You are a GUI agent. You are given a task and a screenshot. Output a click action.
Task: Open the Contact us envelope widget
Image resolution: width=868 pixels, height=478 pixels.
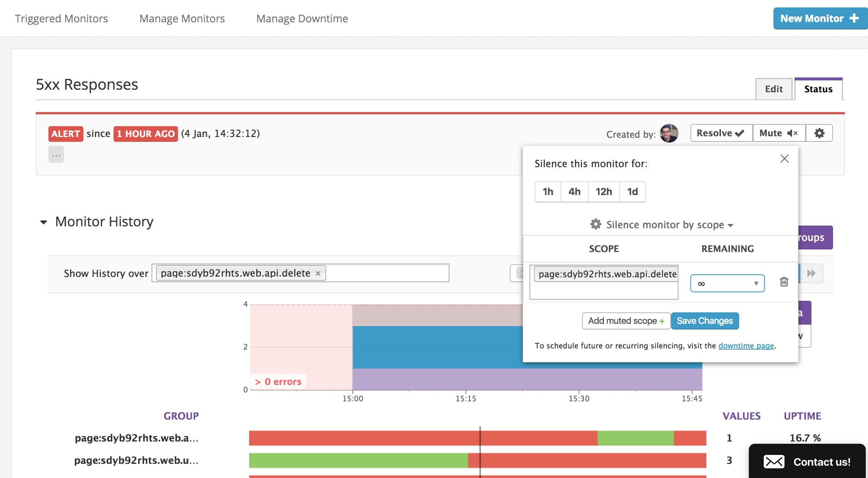point(807,462)
